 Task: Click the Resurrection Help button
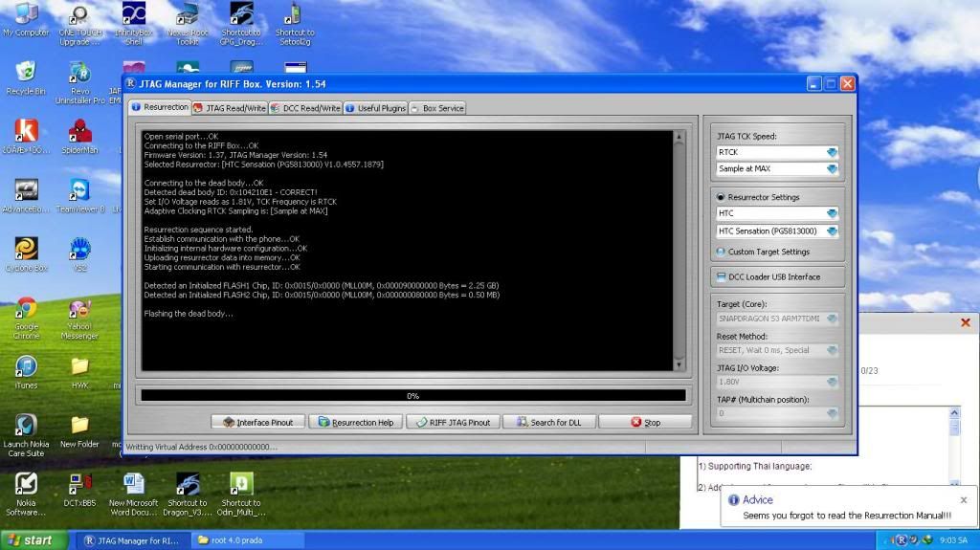356,423
